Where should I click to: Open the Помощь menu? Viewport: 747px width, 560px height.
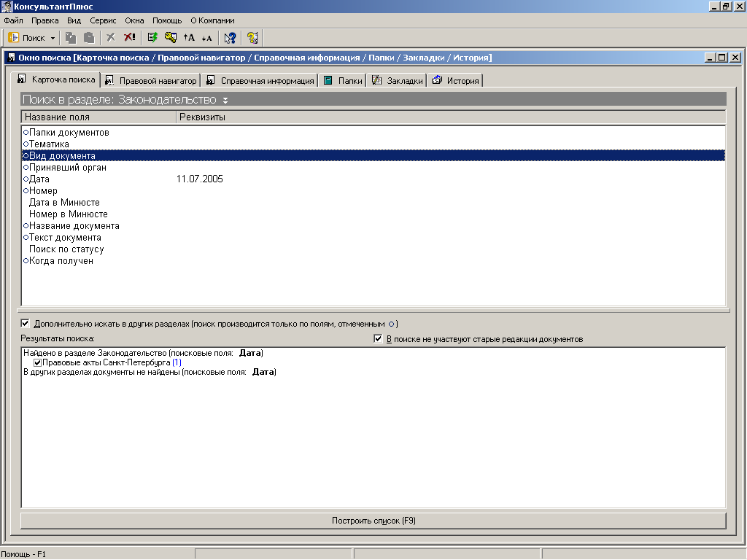pyautogui.click(x=167, y=20)
